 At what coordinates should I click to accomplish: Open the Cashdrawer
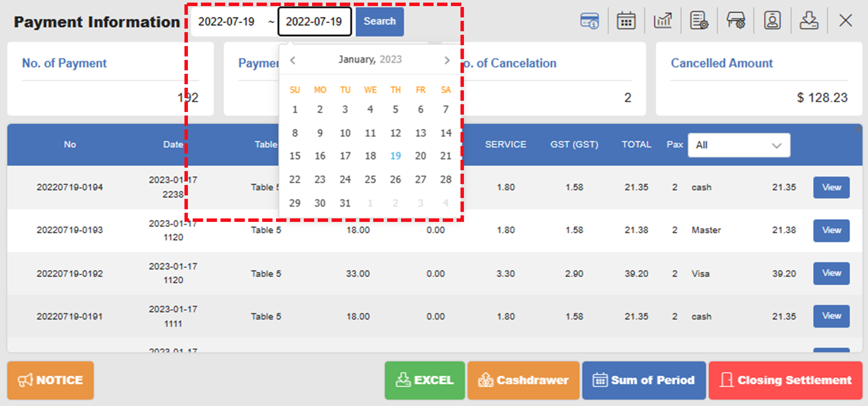(x=523, y=380)
